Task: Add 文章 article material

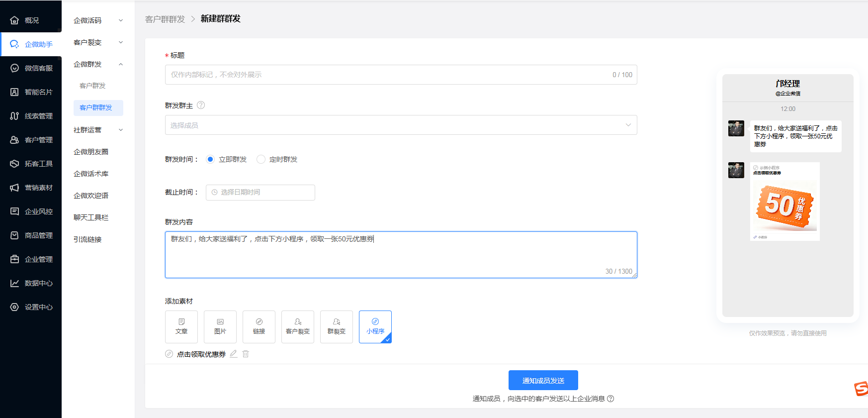Action: 181,326
